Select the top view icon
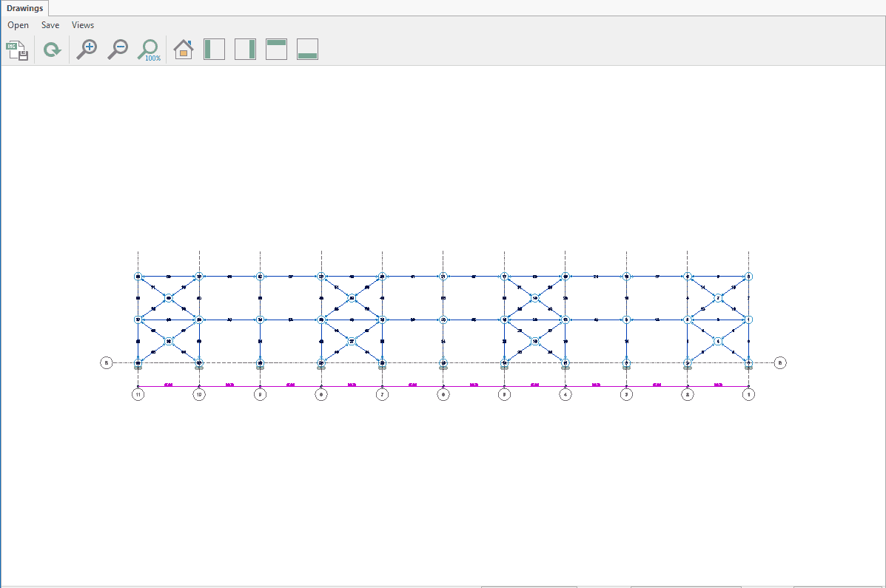This screenshot has height=588, width=886. pyautogui.click(x=276, y=50)
